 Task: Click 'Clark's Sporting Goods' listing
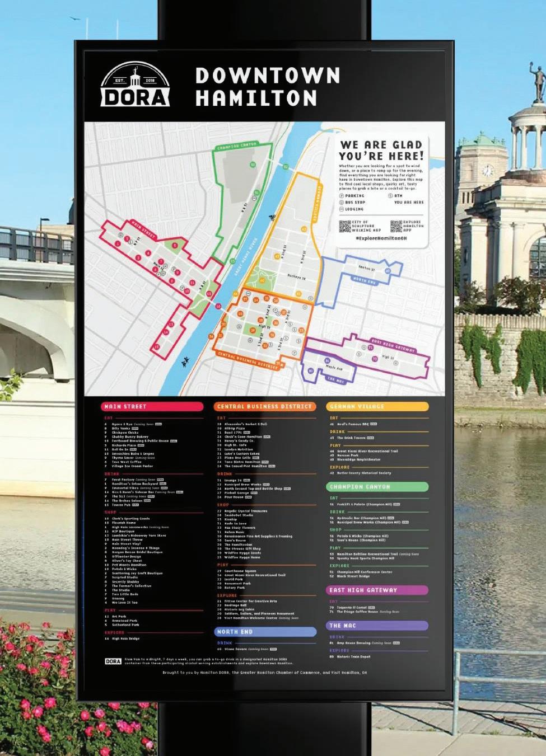tap(131, 519)
